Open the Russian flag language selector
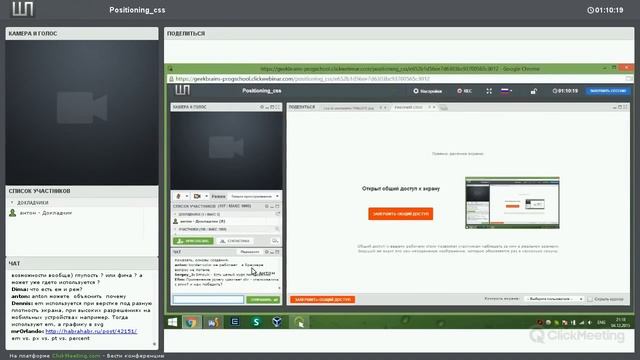The height and width of the screenshot is (360, 640). click(506, 91)
